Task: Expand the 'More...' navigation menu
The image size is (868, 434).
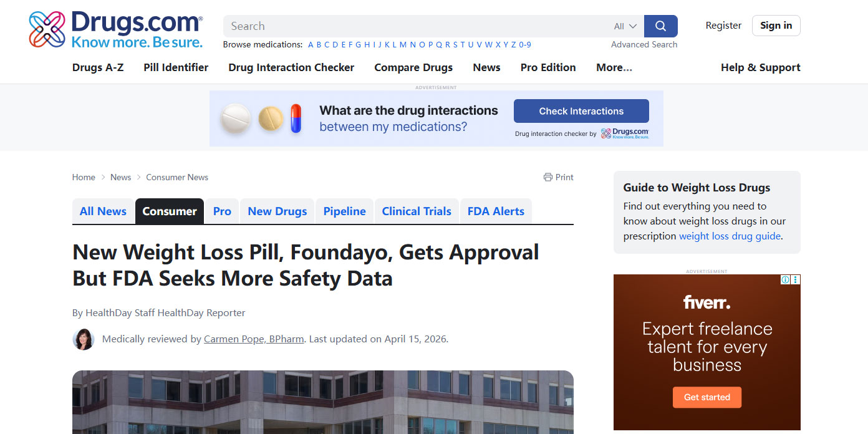Action: tap(614, 67)
